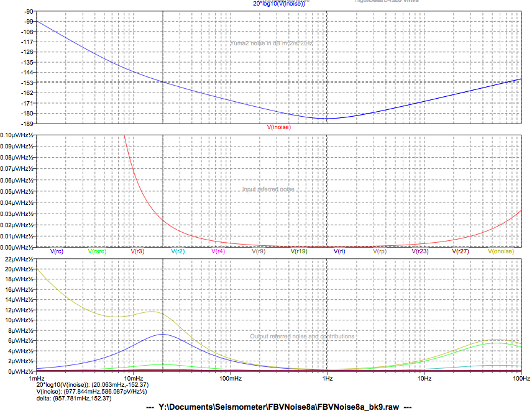
Task: Select the red V(inoise) trace label
Action: click(279, 127)
